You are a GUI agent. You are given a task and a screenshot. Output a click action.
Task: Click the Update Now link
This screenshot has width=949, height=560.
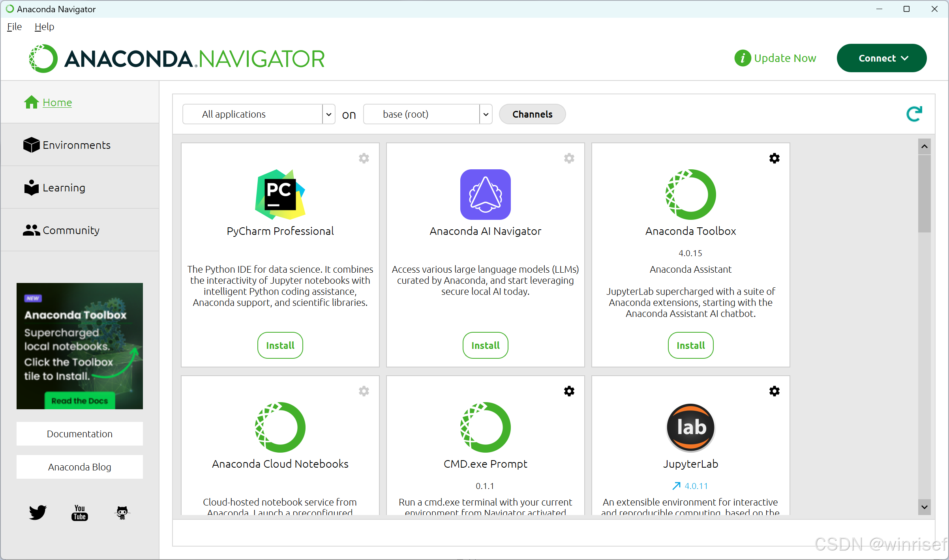784,58
